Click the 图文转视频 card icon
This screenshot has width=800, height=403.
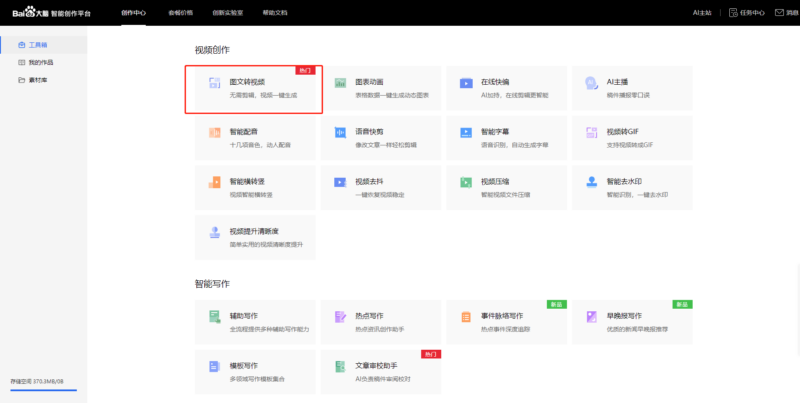pyautogui.click(x=214, y=83)
